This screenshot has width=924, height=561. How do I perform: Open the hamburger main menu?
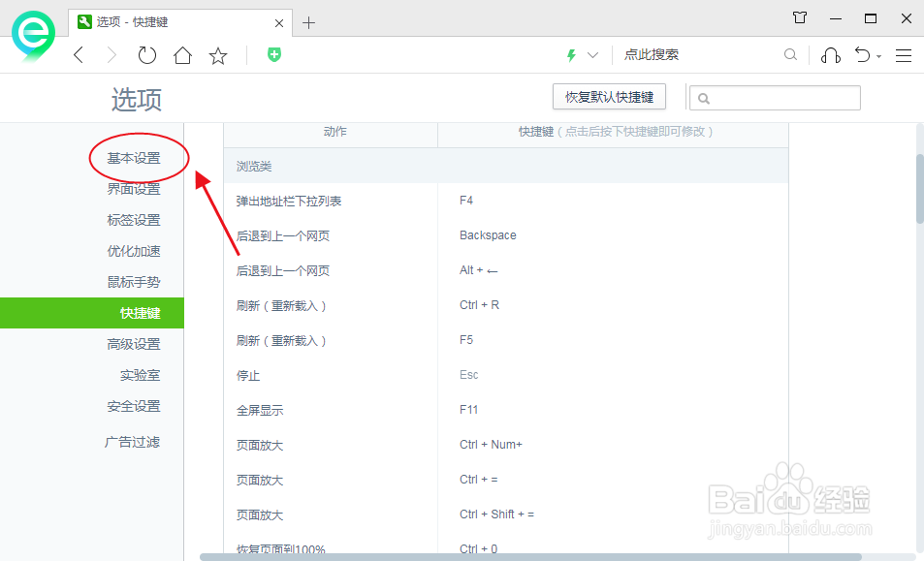(x=904, y=55)
